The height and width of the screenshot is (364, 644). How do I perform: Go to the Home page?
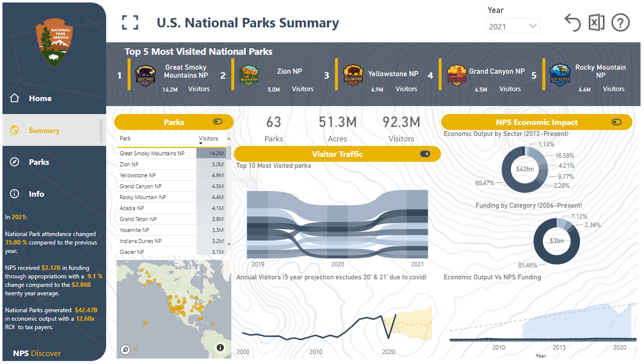point(40,99)
